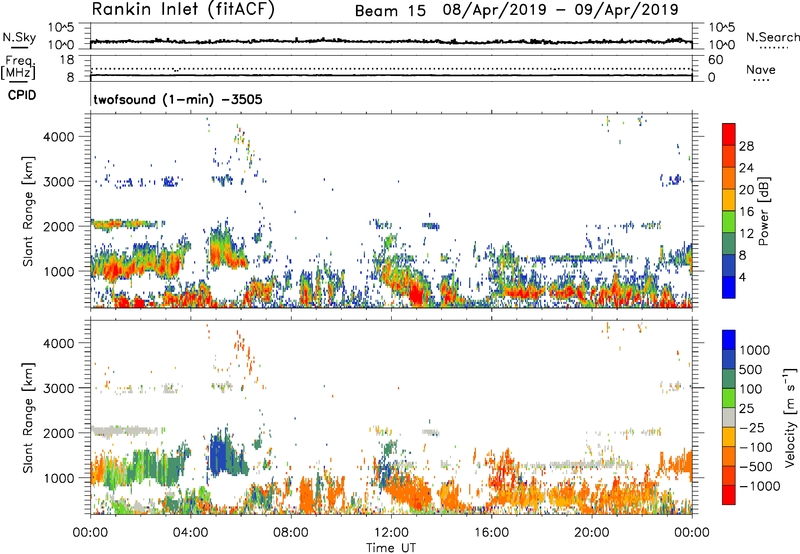800x554 pixels.
Task: Click the 'twofsound (1-min) -3505' text
Action: coord(178,99)
